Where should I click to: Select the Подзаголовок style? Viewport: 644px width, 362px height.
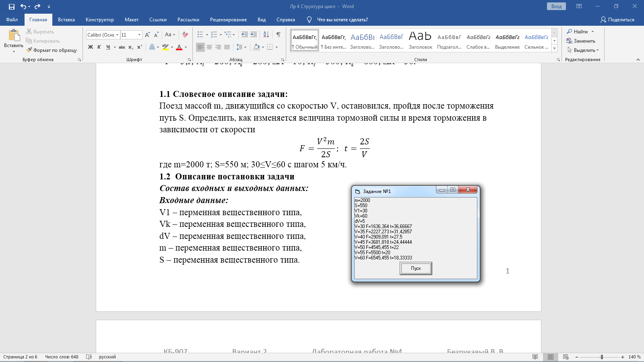pos(450,41)
